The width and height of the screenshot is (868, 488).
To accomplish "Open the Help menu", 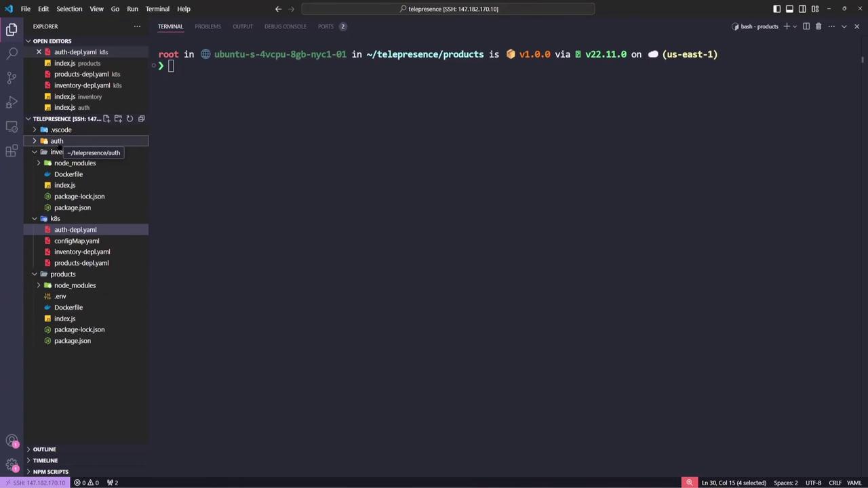I will pos(184,9).
